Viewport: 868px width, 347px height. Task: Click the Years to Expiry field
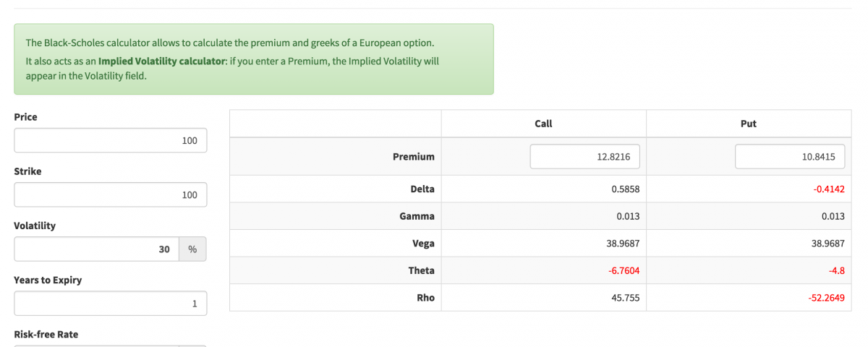coord(110,304)
